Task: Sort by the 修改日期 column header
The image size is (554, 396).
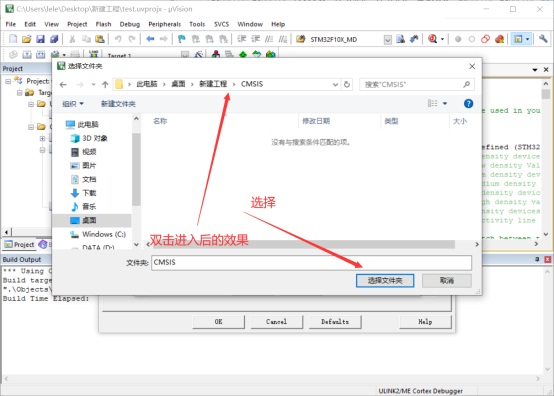Action: click(316, 121)
